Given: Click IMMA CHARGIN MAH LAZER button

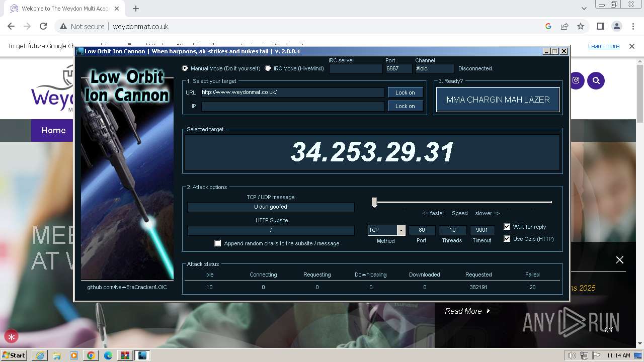Looking at the screenshot, I should coord(498,100).
